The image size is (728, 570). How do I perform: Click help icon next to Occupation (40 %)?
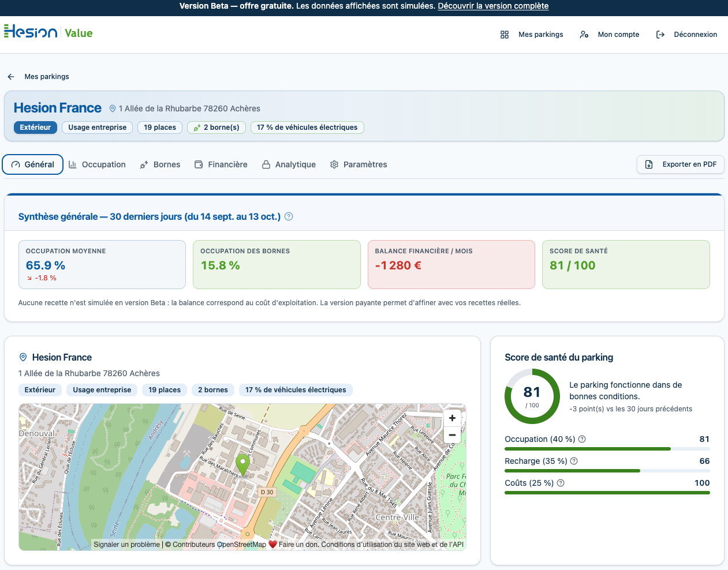[x=582, y=439]
